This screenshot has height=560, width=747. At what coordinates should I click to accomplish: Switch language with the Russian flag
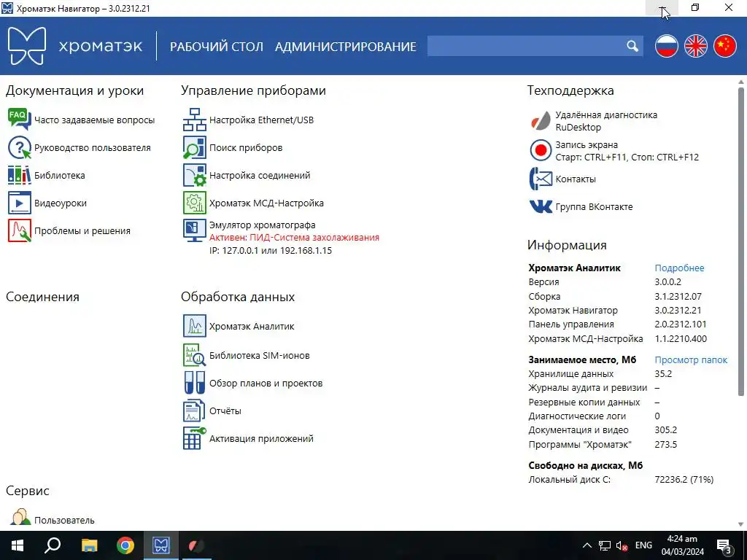[x=666, y=46]
